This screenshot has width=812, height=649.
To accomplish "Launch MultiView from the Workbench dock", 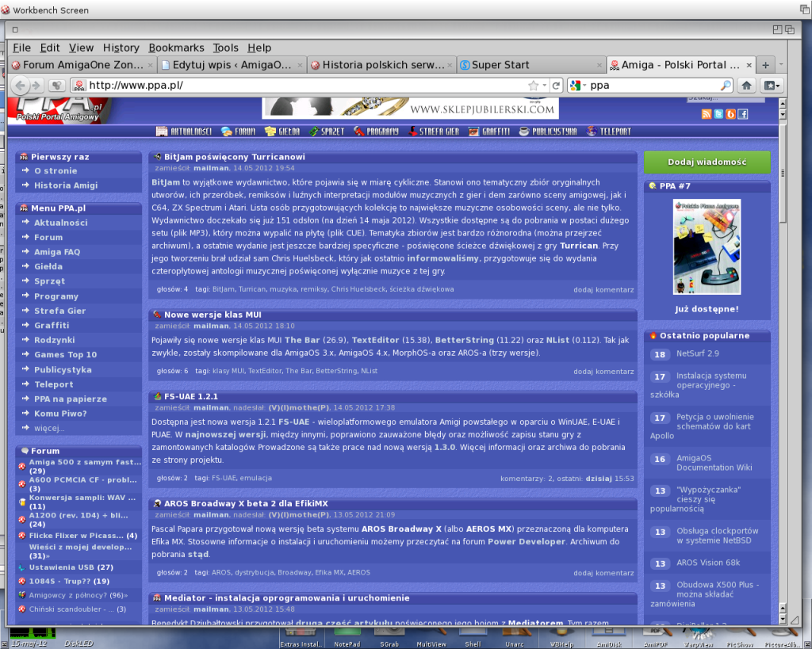I will (x=431, y=638).
